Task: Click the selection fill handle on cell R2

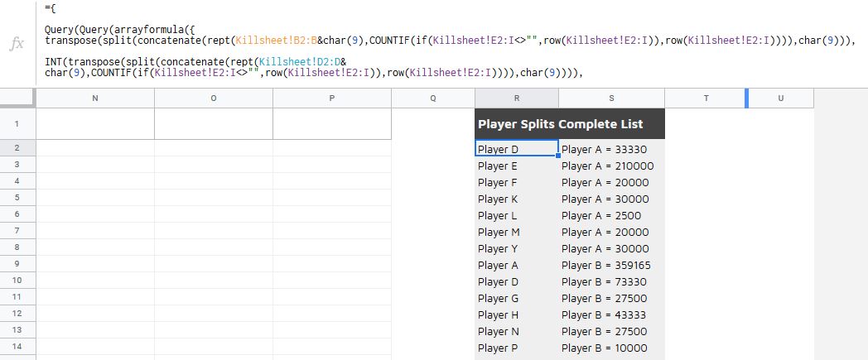Action: pyautogui.click(x=558, y=156)
